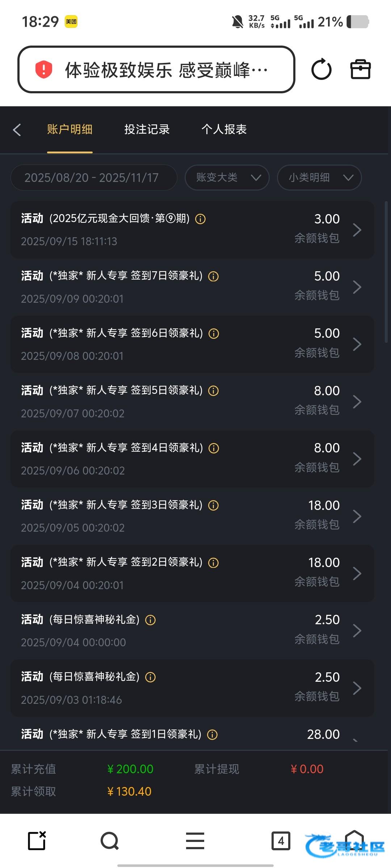The width and height of the screenshot is (391, 868).
Task: Tap the new-tab close icon at bottom left
Action: click(x=37, y=841)
